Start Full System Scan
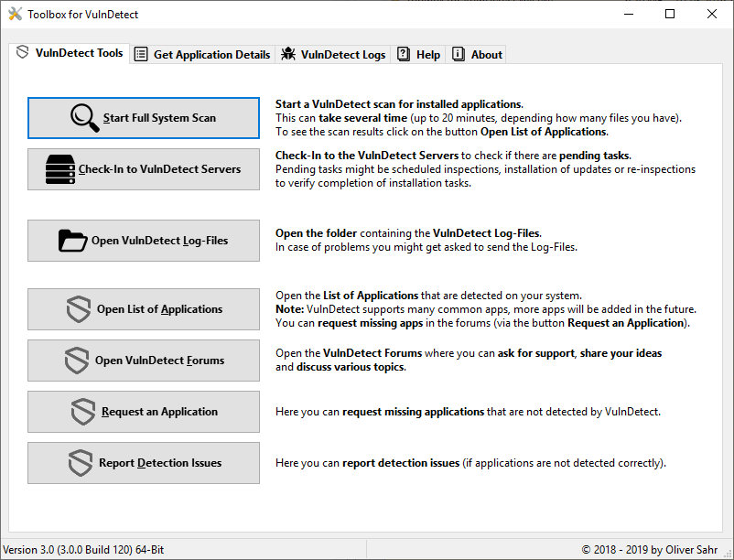This screenshot has height=560, width=734. pos(144,118)
